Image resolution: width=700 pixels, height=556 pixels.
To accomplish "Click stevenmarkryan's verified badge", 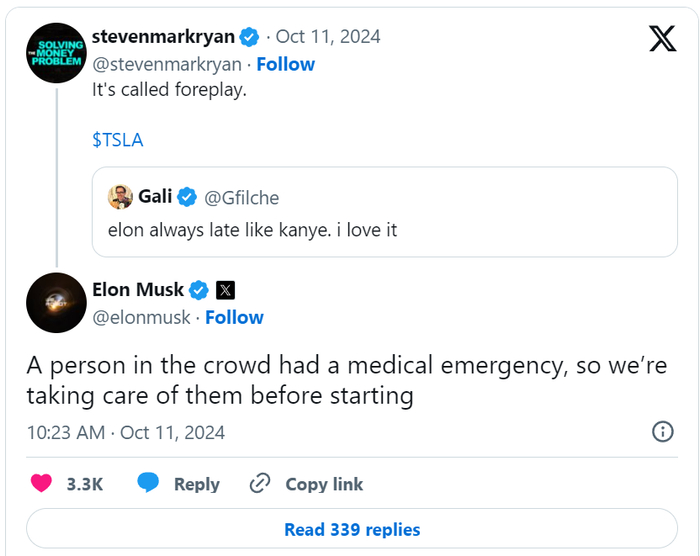I will coord(250,37).
